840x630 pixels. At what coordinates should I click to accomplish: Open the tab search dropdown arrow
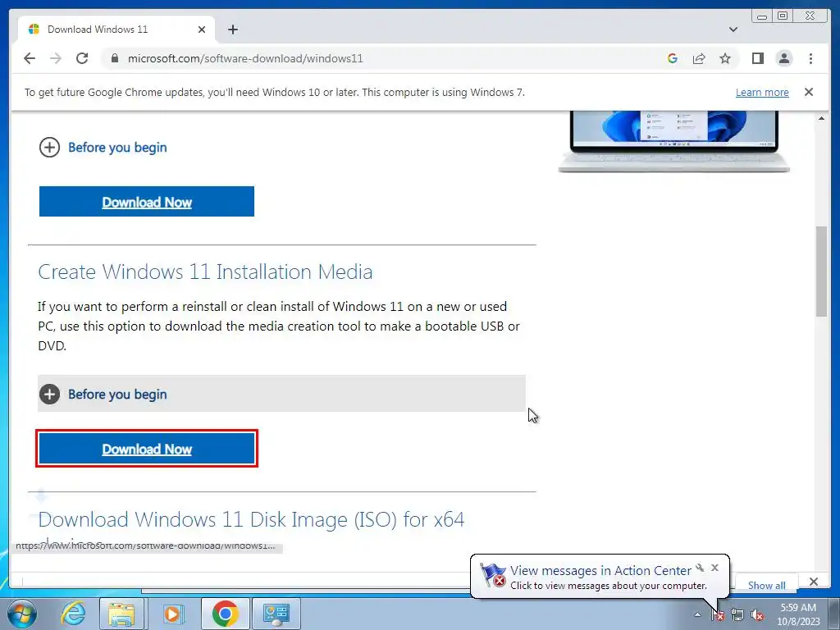[x=733, y=30]
